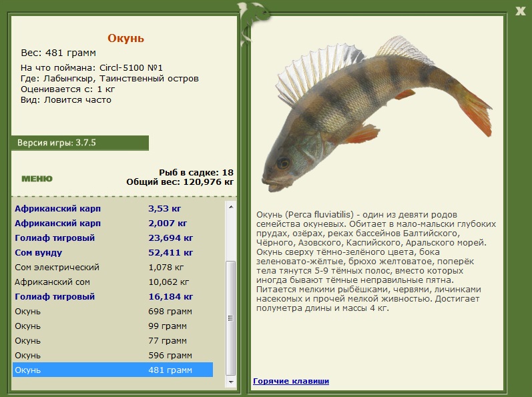Select Сом вунду 52,411 кг entry
Viewport: 532px width, 397px height.
pyautogui.click(x=113, y=253)
